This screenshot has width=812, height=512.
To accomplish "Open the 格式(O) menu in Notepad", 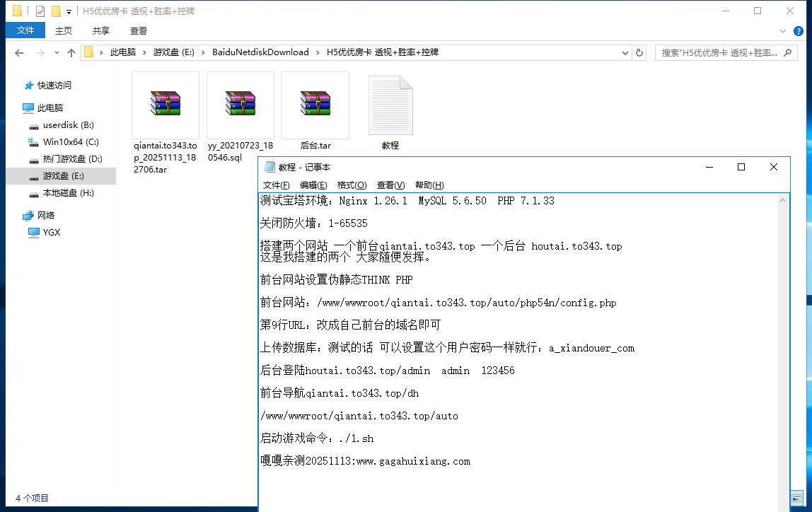I will tap(352, 185).
